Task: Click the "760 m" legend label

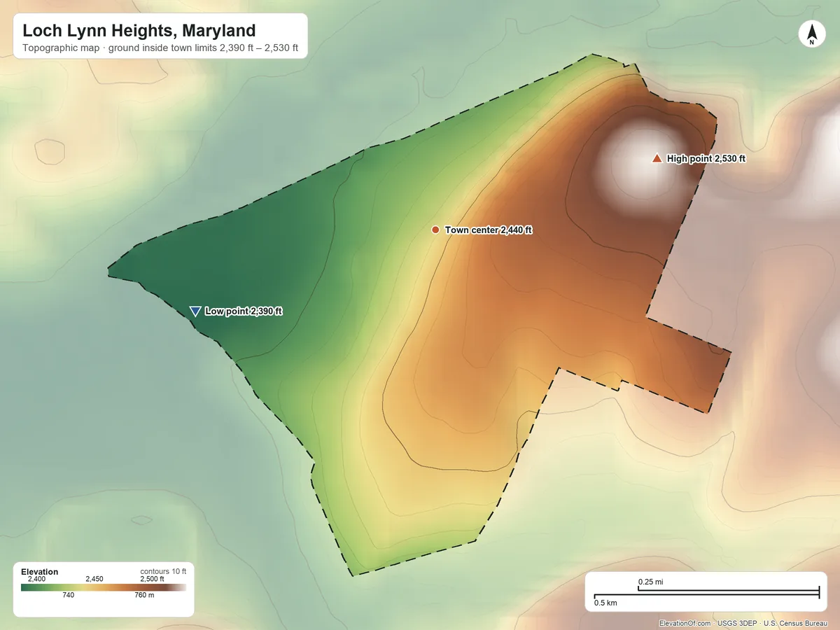Action: coord(144,596)
